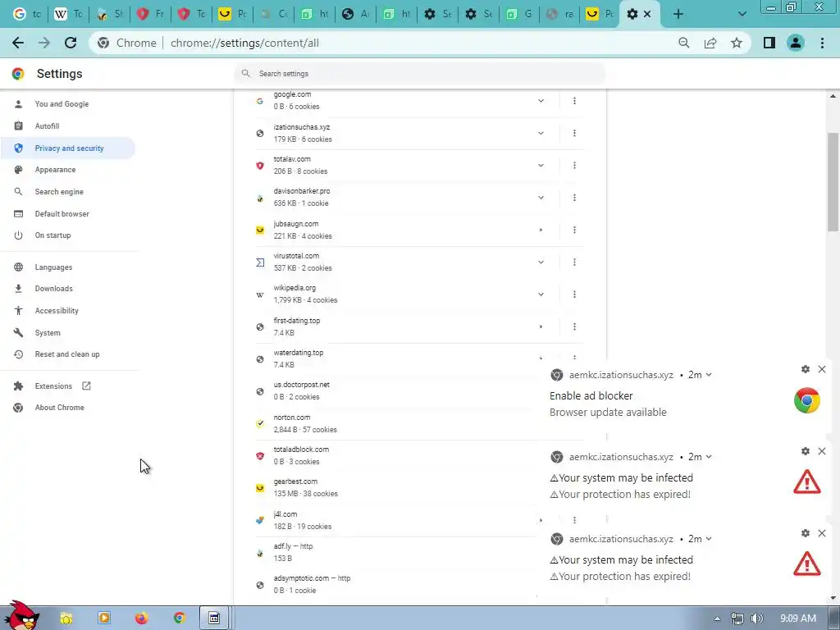Go back with the browser back arrow
Viewport: 840px width, 630px height.
(x=18, y=43)
